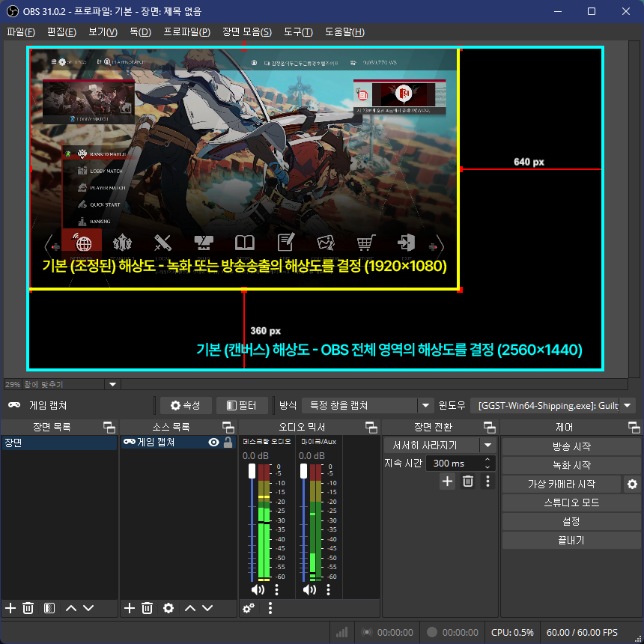Open advanced audio properties gears icon
The image size is (644, 644).
point(249,608)
